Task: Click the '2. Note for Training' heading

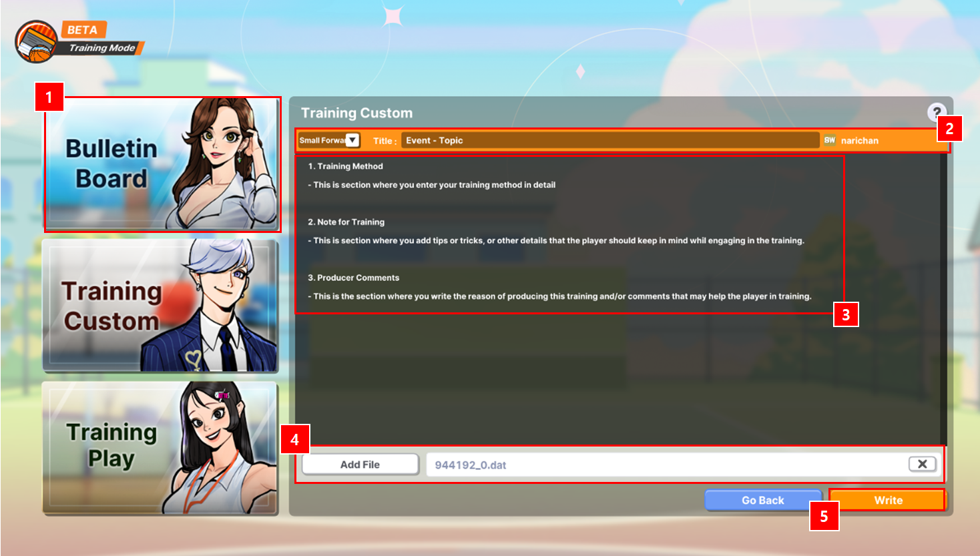Action: point(346,222)
